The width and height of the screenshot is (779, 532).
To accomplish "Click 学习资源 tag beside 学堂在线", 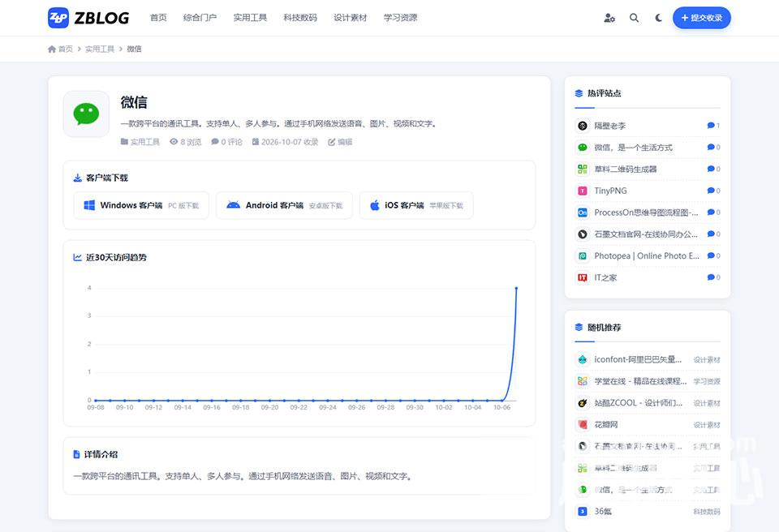I will click(707, 381).
